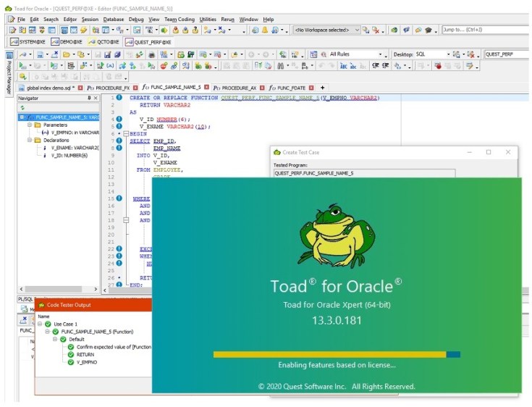This screenshot has height=407, width=532.
Task: Select the QUEST_PERF@XE connection
Action: coord(148,42)
